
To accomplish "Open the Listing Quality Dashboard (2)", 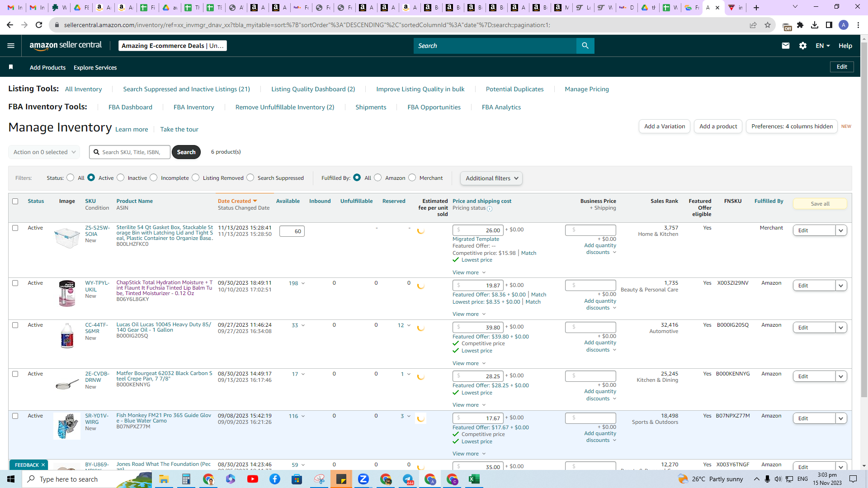I will coord(313,89).
